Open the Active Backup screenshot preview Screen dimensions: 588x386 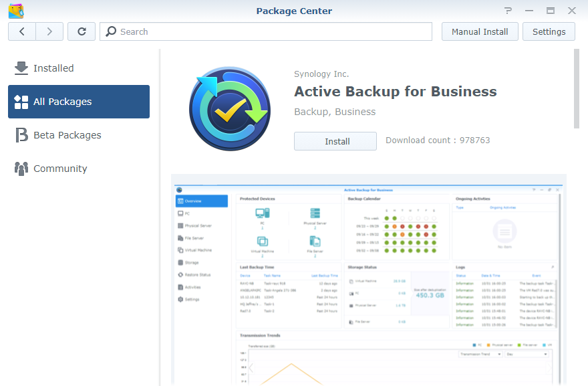369,280
